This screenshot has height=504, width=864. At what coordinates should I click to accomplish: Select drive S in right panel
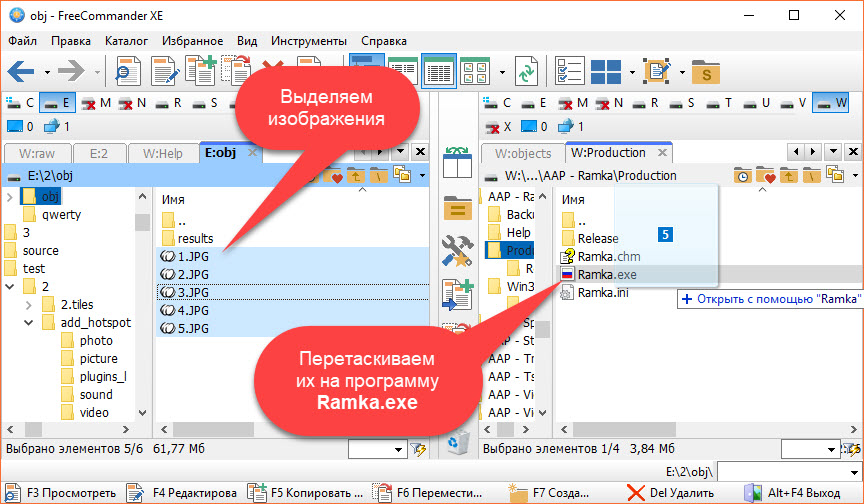pyautogui.click(x=683, y=103)
